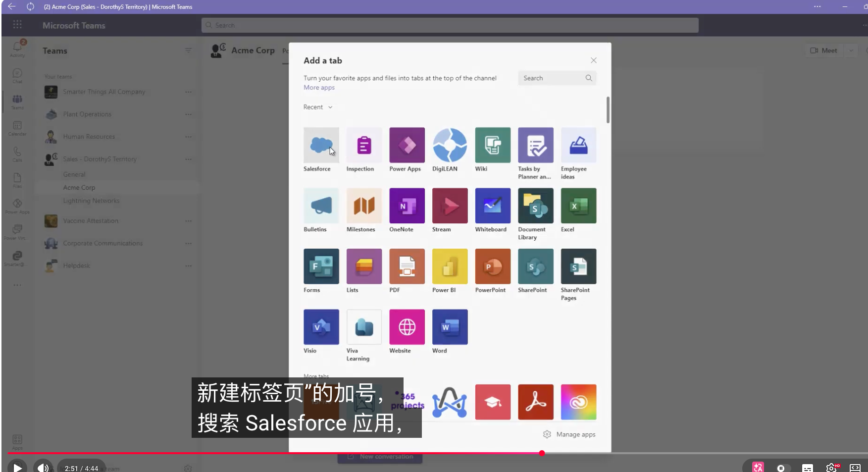Screen dimensions: 868x472
Task: Select the Forms app tile
Action: [321, 266]
